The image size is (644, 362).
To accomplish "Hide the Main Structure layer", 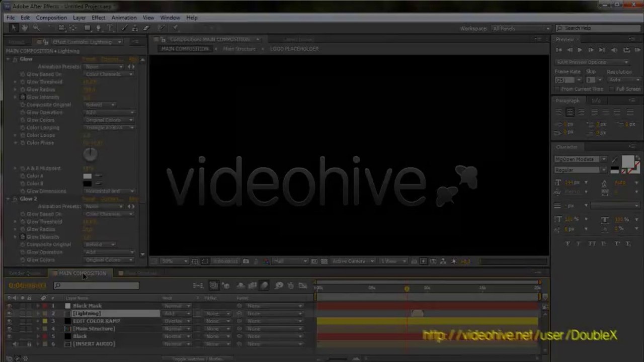I will click(x=9, y=329).
